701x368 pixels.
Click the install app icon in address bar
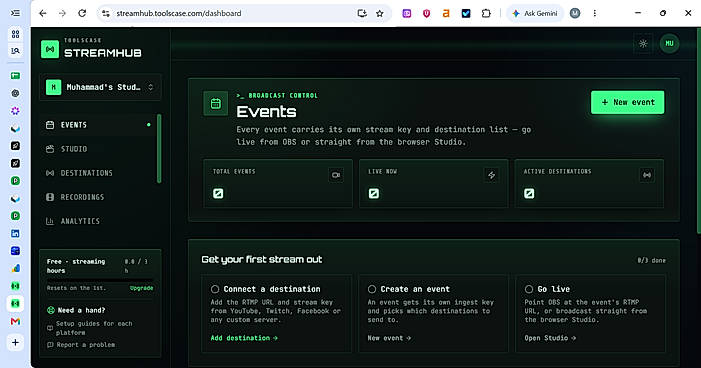[x=362, y=13]
